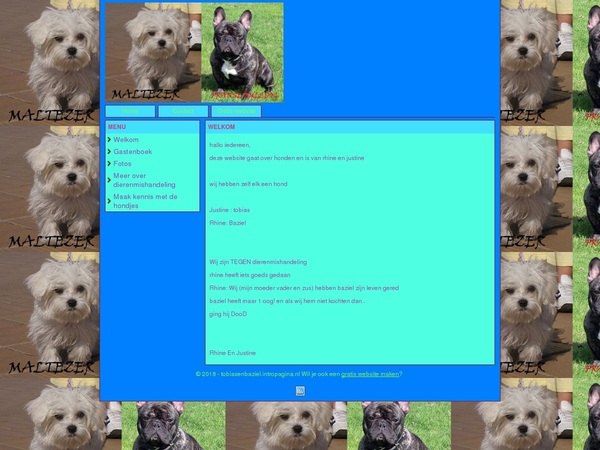
Task: Click 'rhine heeft iets goeds gedaan' line
Action: (x=250, y=275)
